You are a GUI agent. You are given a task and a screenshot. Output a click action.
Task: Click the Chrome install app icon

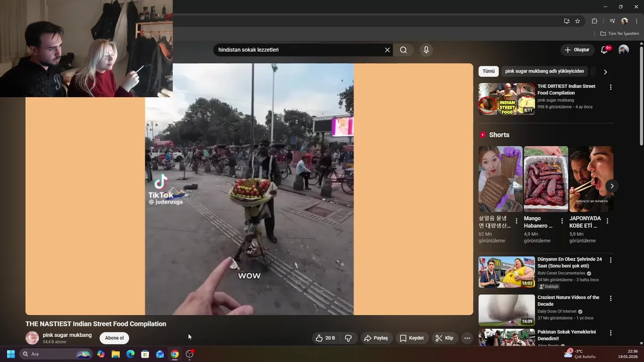pyautogui.click(x=567, y=21)
